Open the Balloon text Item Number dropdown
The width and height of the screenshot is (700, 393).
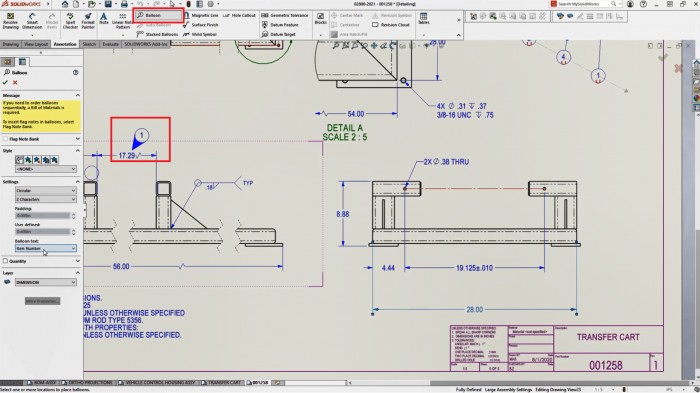click(46, 248)
